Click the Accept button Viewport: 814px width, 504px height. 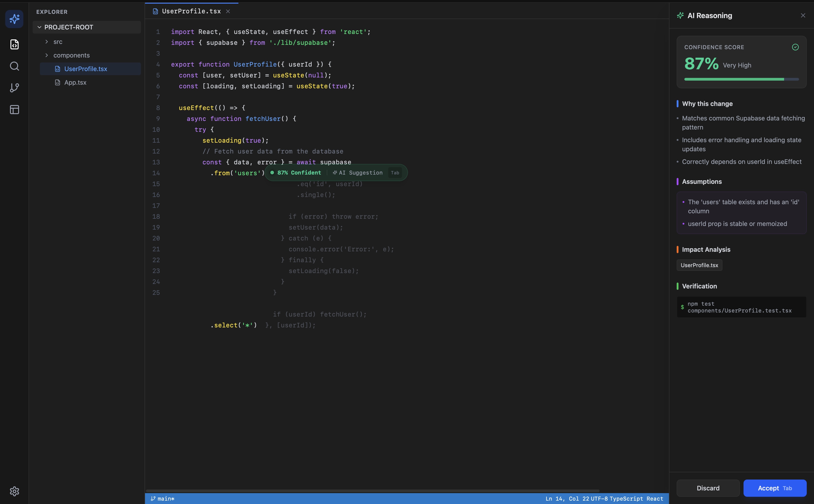[x=775, y=488]
